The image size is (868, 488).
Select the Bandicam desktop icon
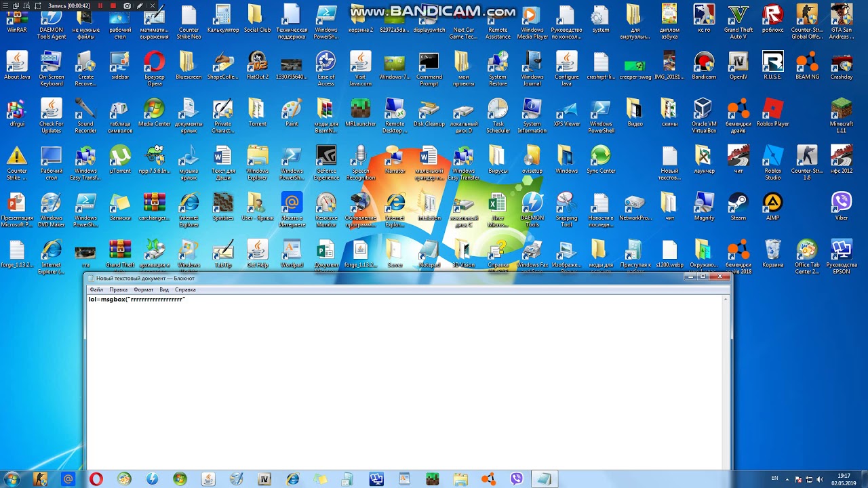(x=704, y=66)
